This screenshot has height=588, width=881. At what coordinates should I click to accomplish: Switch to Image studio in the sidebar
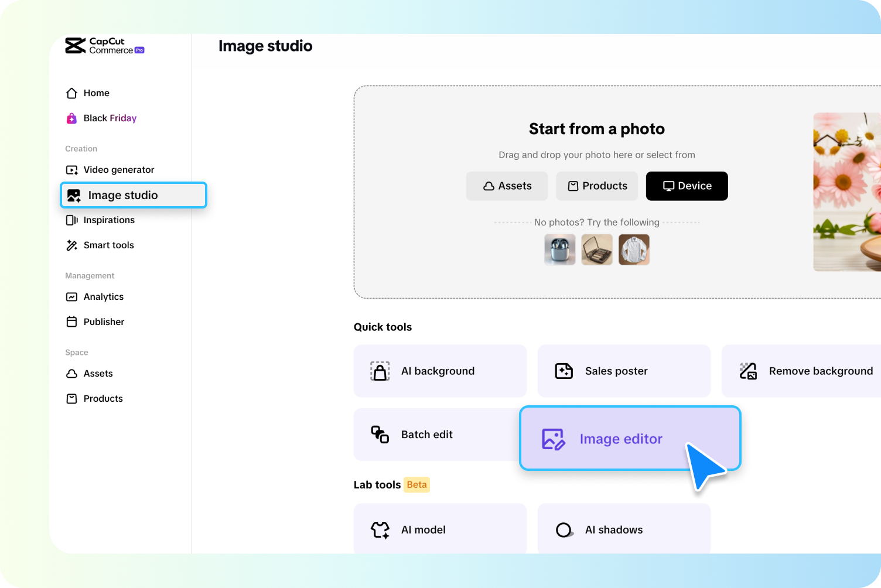coord(123,195)
